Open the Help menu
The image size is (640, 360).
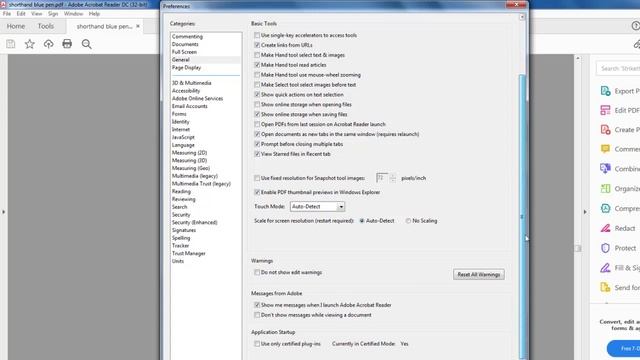[x=94, y=13]
